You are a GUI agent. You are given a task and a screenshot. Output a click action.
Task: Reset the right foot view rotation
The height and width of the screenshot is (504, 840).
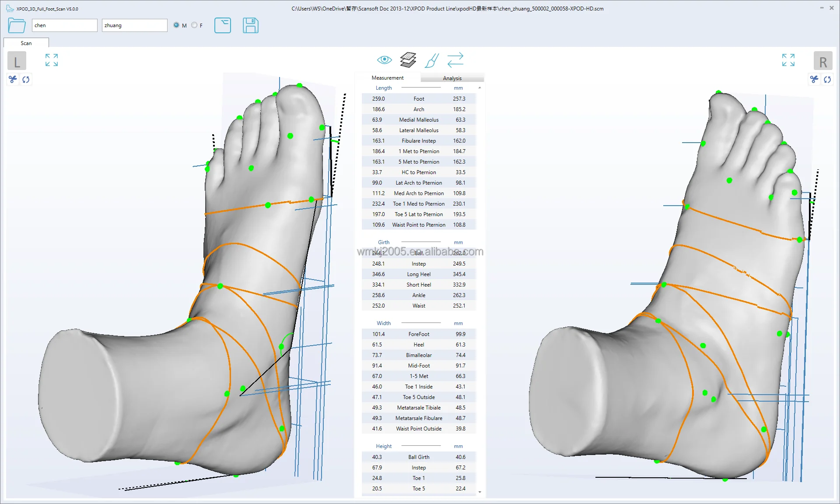[x=827, y=79]
